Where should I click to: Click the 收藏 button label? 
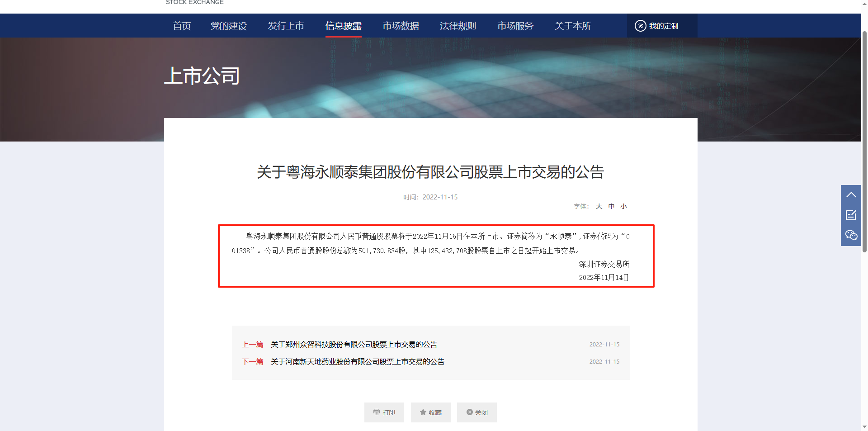pyautogui.click(x=435, y=412)
